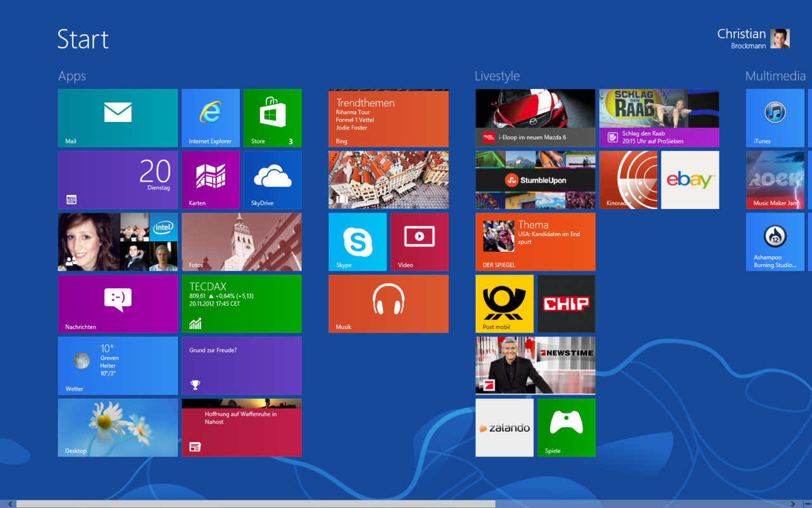
Task: Open the Mail app
Action: click(117, 117)
